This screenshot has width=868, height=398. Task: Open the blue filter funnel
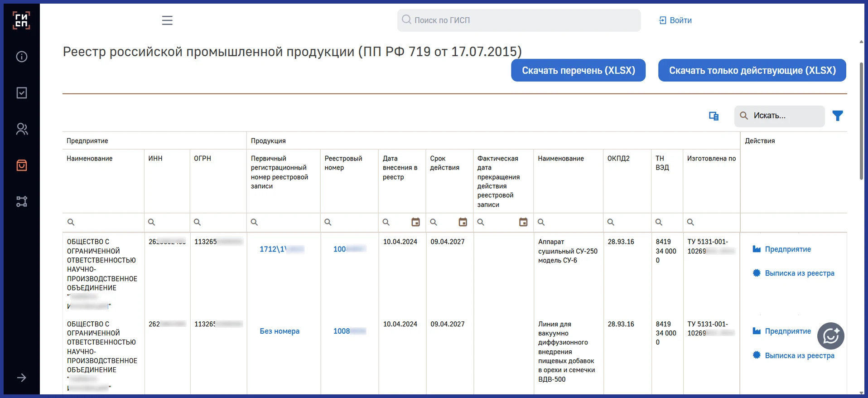click(838, 116)
